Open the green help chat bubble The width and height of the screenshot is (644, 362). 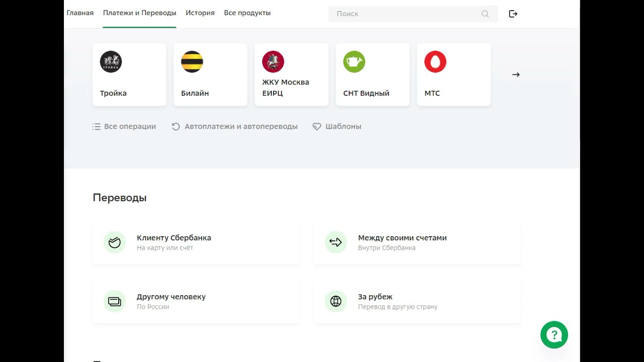click(x=554, y=334)
